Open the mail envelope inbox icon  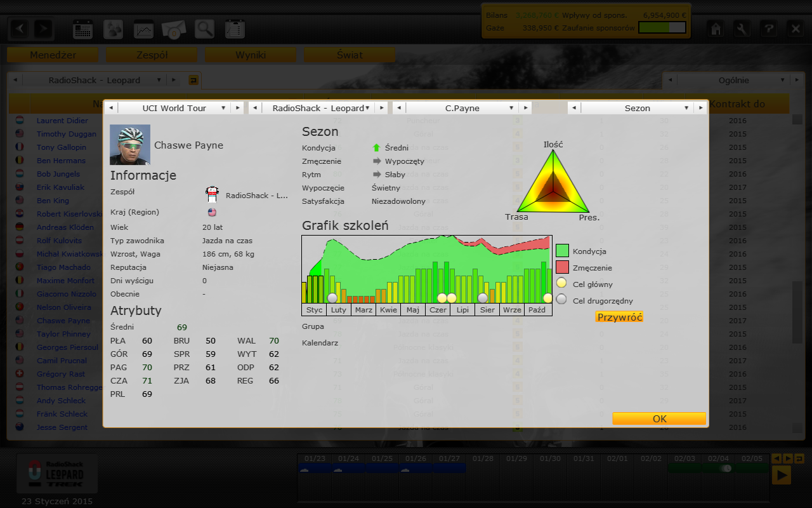(x=174, y=29)
